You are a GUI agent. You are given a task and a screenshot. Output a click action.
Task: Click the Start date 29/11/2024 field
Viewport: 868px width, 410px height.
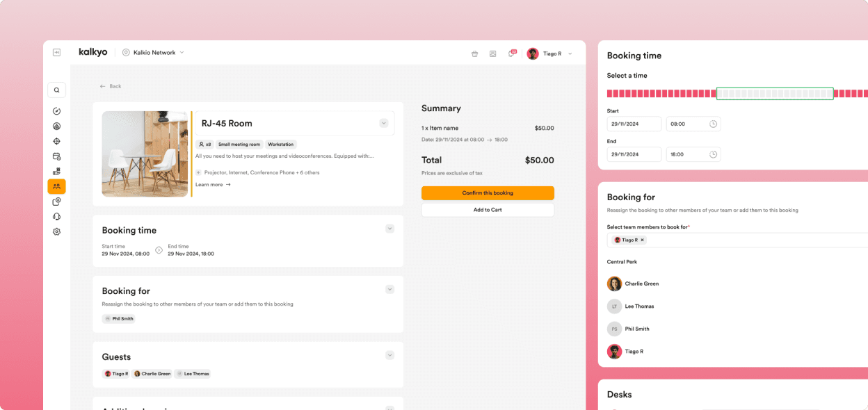pos(634,124)
